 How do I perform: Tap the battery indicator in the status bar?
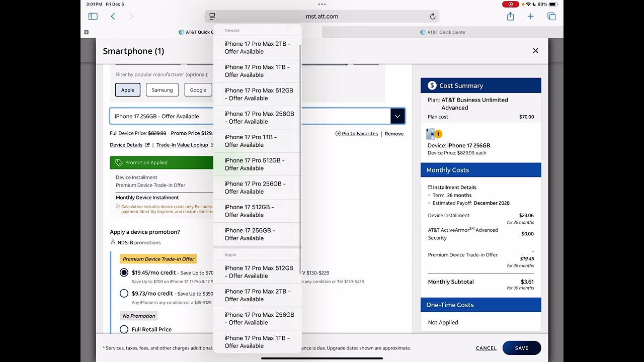click(553, 4)
